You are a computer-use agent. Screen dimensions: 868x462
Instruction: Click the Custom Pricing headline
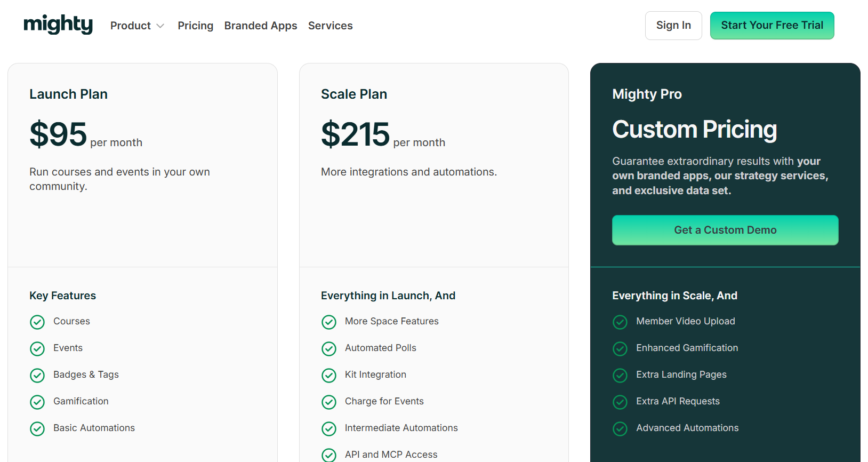coord(695,130)
